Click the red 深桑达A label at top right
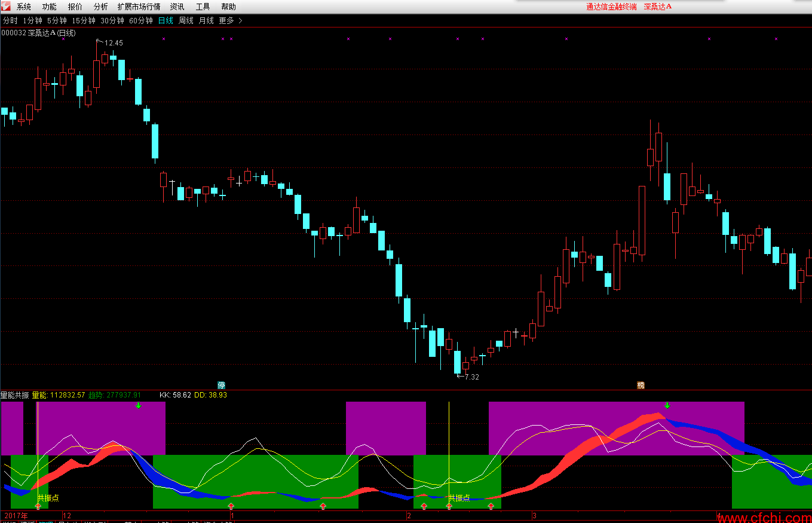Image resolution: width=812 pixels, height=523 pixels. 658,7
